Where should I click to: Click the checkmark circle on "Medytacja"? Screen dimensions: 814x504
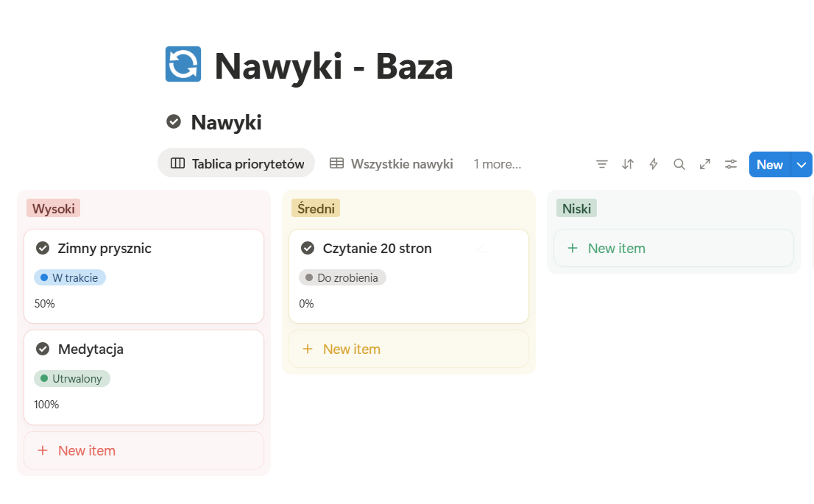tap(43, 349)
